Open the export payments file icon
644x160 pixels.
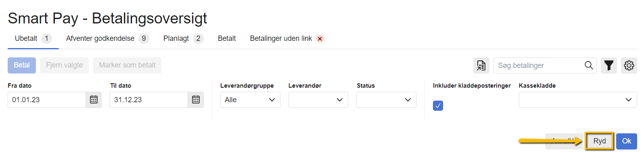point(481,65)
